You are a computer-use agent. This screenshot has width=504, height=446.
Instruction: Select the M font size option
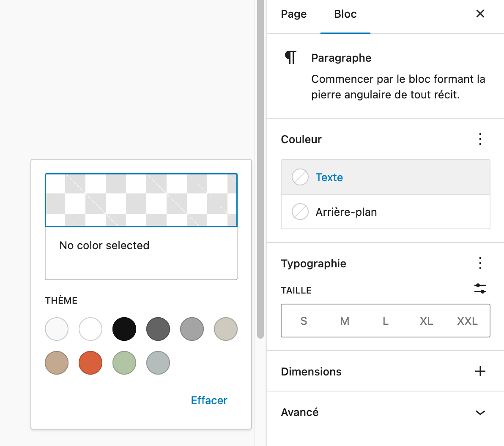(x=345, y=321)
